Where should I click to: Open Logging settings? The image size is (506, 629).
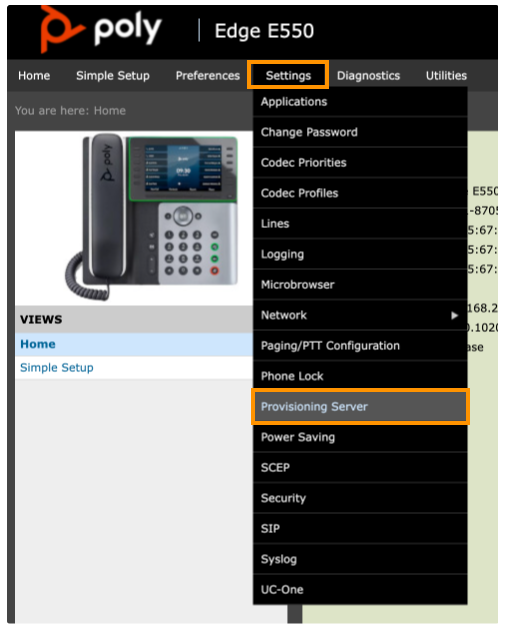[360, 254]
